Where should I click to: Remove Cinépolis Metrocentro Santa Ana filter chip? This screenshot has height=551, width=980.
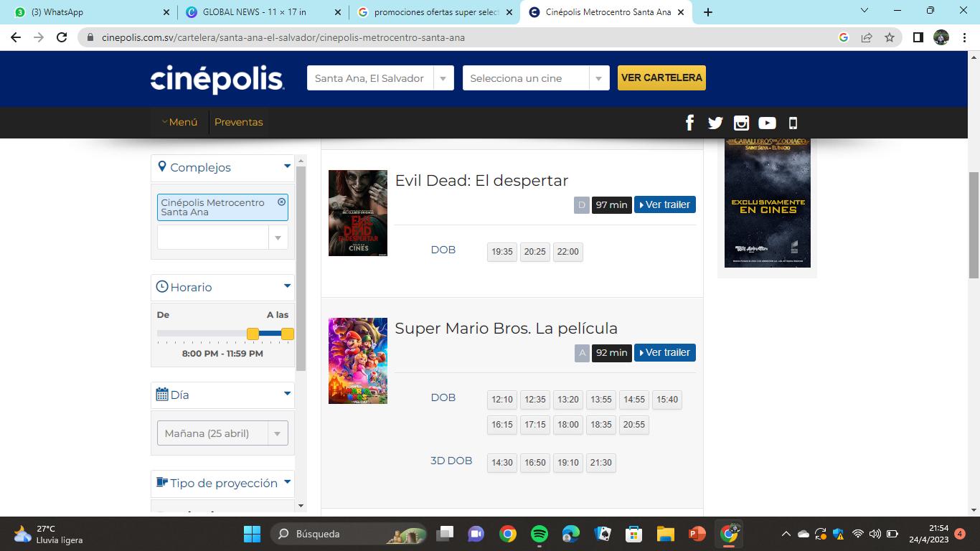(x=282, y=202)
